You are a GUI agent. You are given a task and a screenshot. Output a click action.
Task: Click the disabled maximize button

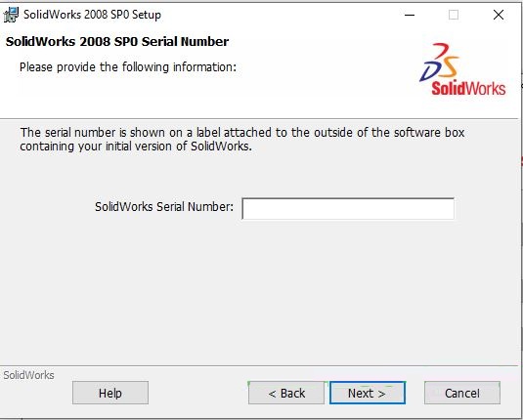click(x=454, y=15)
